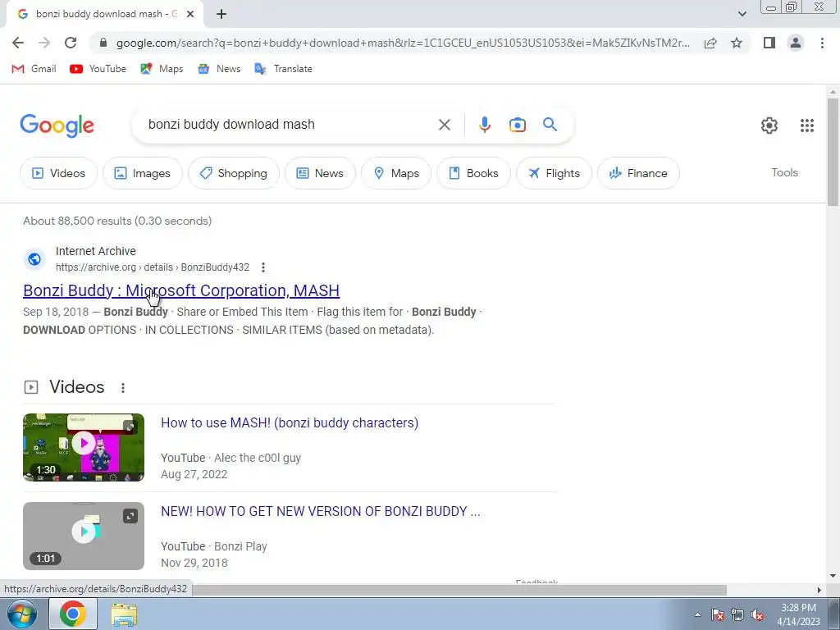Start voice search with the microphone
This screenshot has height=630, width=840.
click(484, 125)
